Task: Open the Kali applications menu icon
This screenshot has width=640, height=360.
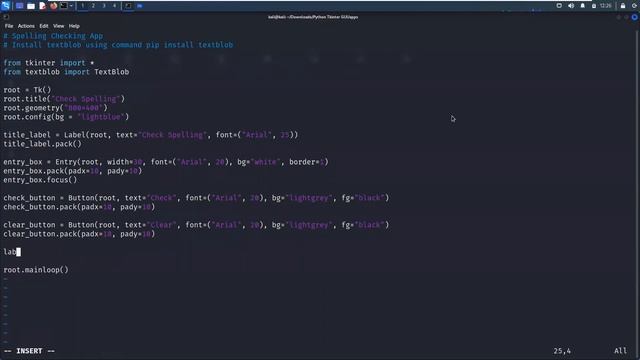Action: click(x=5, y=6)
